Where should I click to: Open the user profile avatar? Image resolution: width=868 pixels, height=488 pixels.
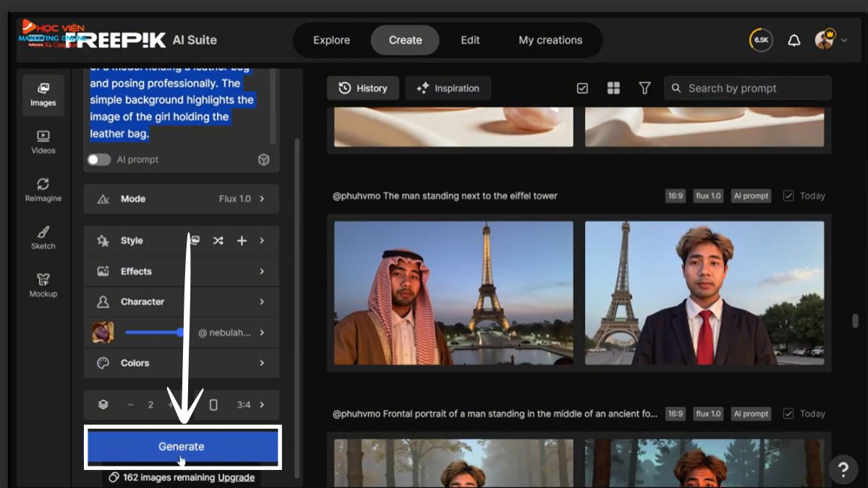click(x=825, y=40)
